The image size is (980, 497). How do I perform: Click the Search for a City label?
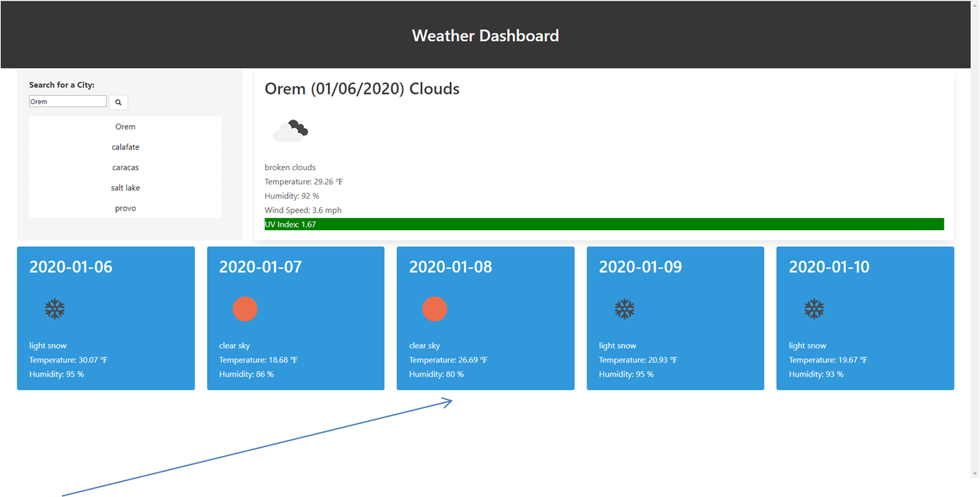click(x=62, y=85)
